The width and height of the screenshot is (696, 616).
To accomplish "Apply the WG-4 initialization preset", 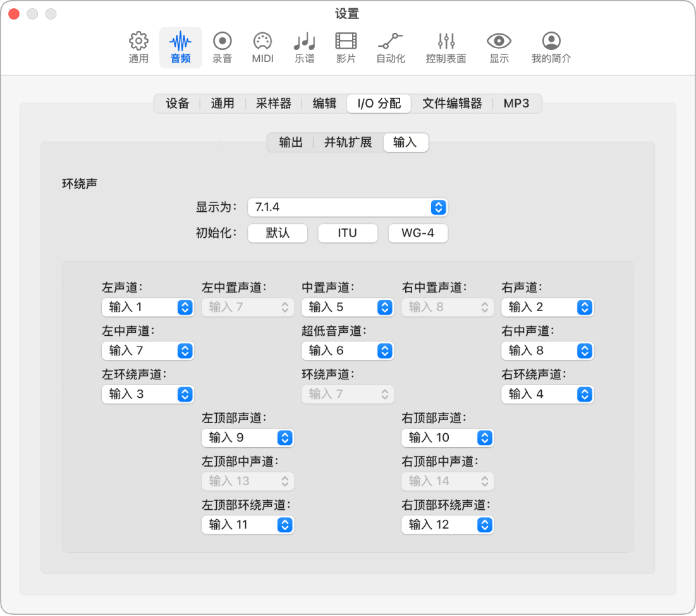I will point(417,233).
